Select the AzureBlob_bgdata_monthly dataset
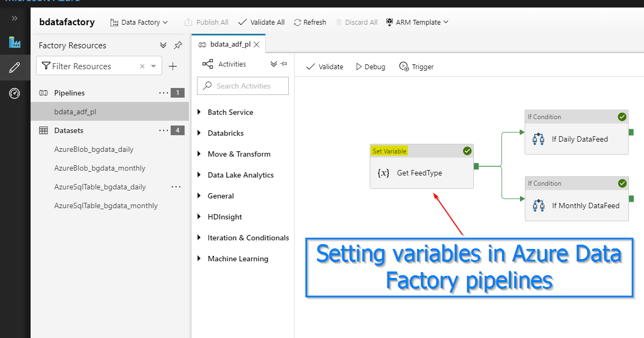 [x=99, y=167]
